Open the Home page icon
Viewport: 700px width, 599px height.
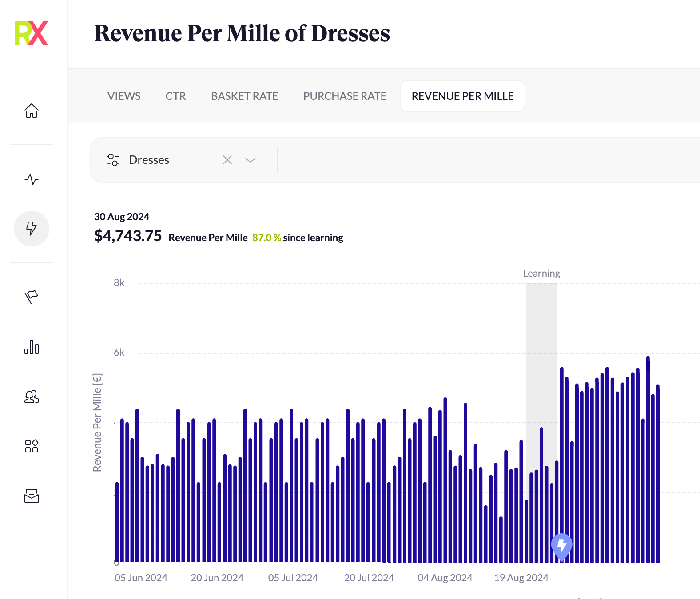[x=32, y=111]
